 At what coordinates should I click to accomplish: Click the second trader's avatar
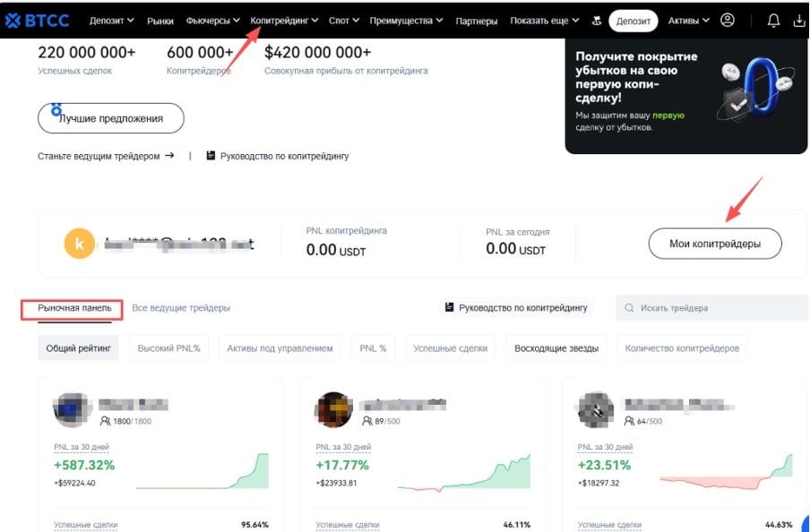(333, 410)
